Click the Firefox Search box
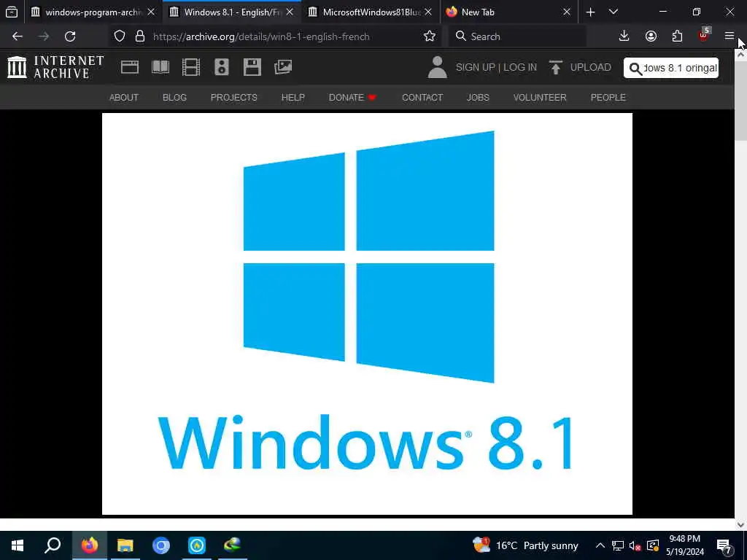Screen dimensions: 747x560 (x=517, y=36)
